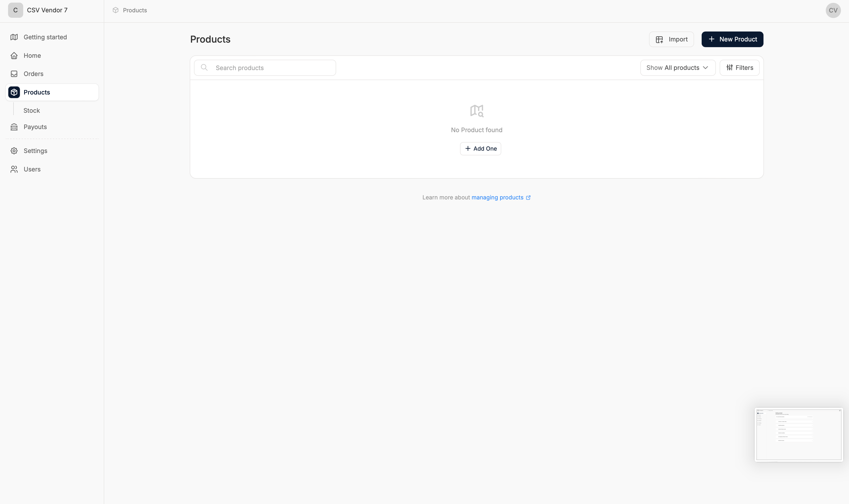Click the Getting started map icon

coord(14,37)
